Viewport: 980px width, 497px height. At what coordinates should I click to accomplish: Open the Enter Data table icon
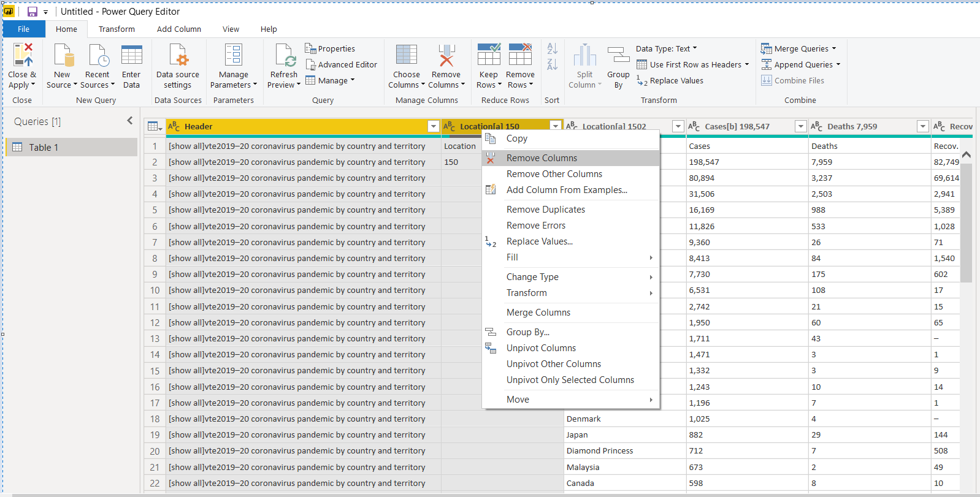pyautogui.click(x=131, y=55)
